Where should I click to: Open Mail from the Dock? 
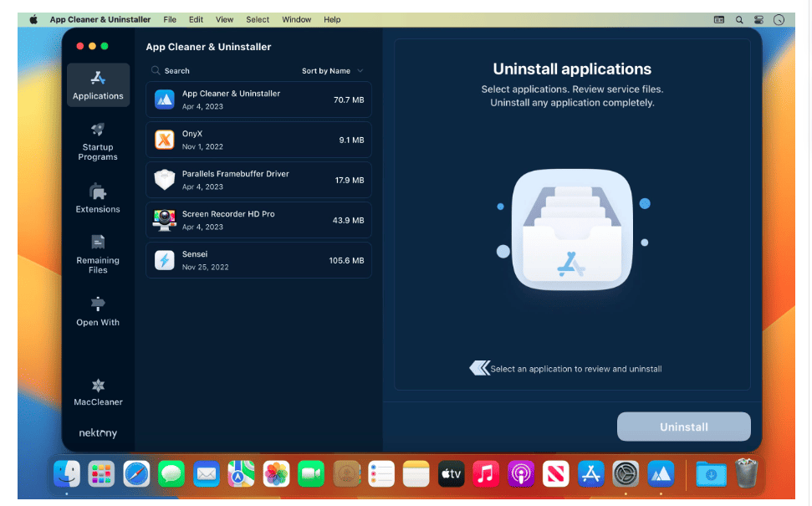click(x=206, y=473)
